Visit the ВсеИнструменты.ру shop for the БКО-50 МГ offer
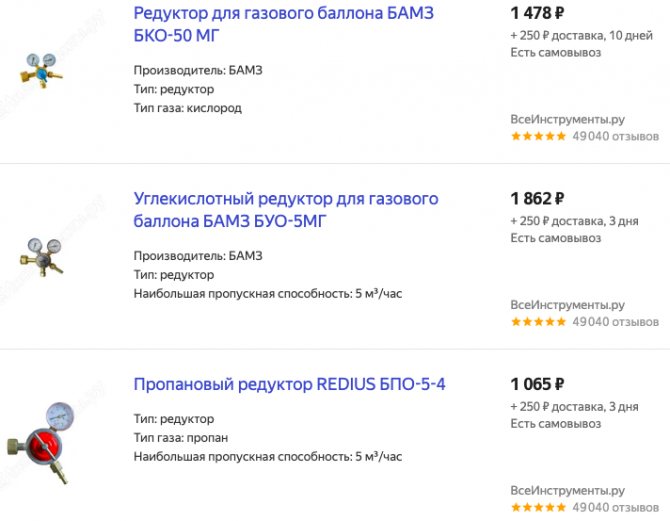The height and width of the screenshot is (521, 670). (567, 119)
